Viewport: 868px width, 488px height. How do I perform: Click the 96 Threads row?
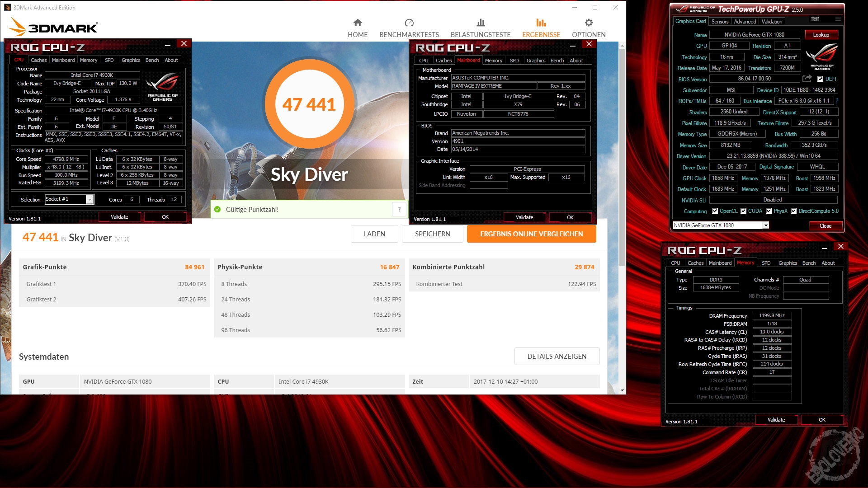click(x=309, y=330)
